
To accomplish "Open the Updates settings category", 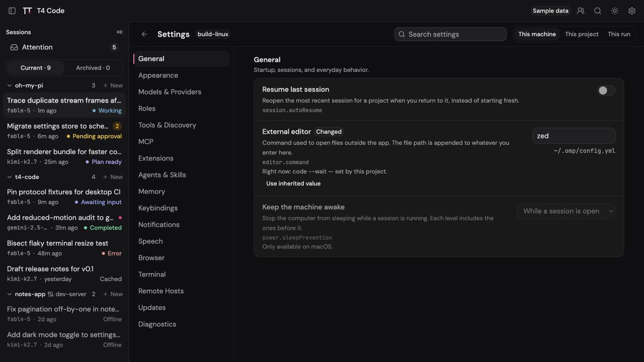I will point(181,308).
